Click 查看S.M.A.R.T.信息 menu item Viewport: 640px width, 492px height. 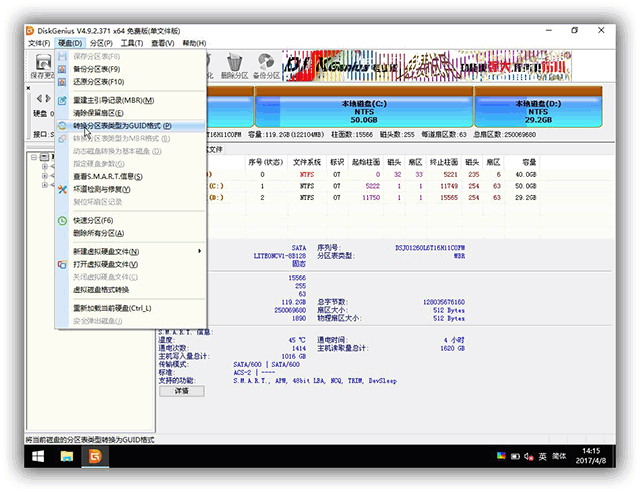click(x=110, y=176)
